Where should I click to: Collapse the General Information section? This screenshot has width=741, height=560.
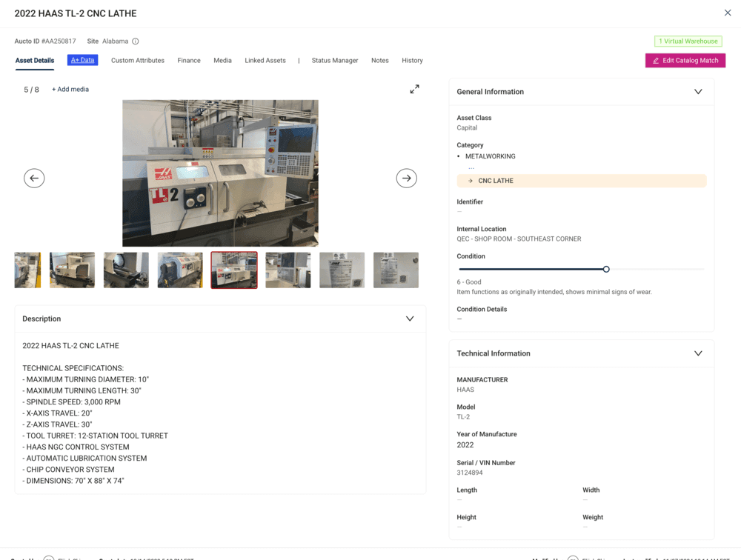(x=698, y=92)
